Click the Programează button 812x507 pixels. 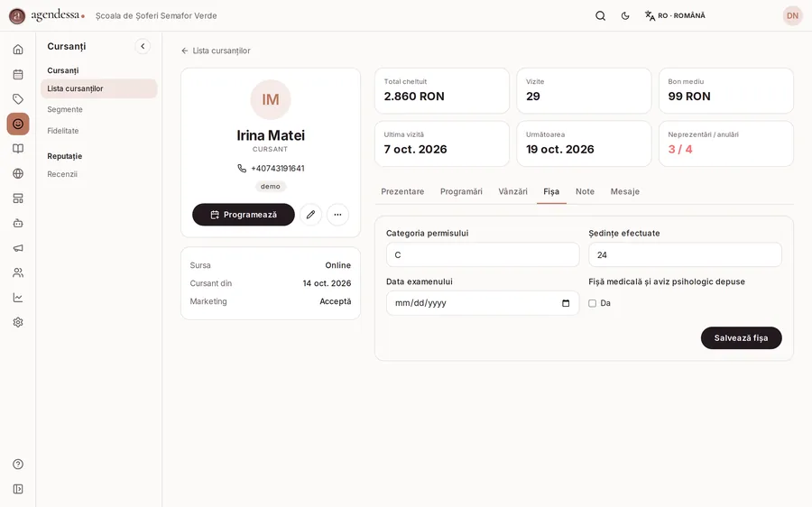point(244,215)
